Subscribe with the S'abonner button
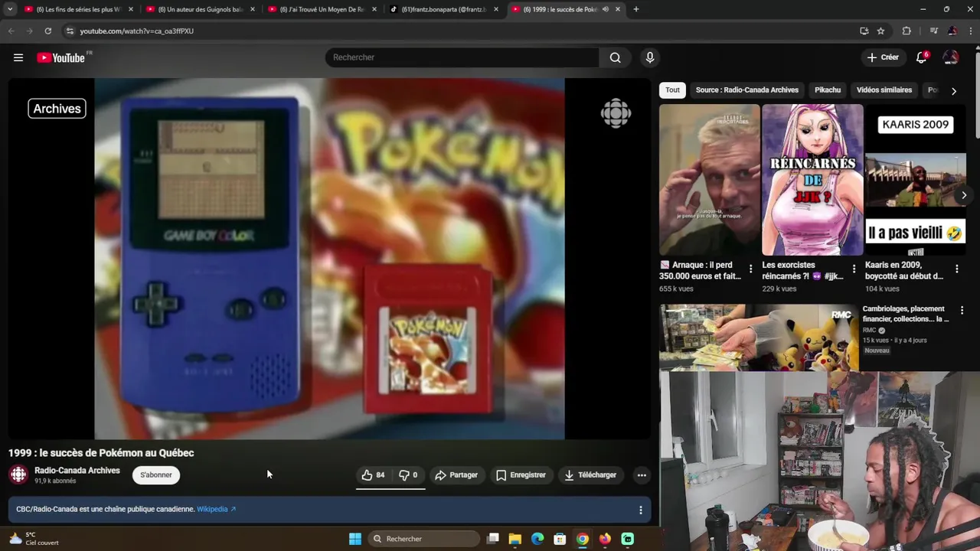This screenshot has width=980, height=551. point(156,475)
